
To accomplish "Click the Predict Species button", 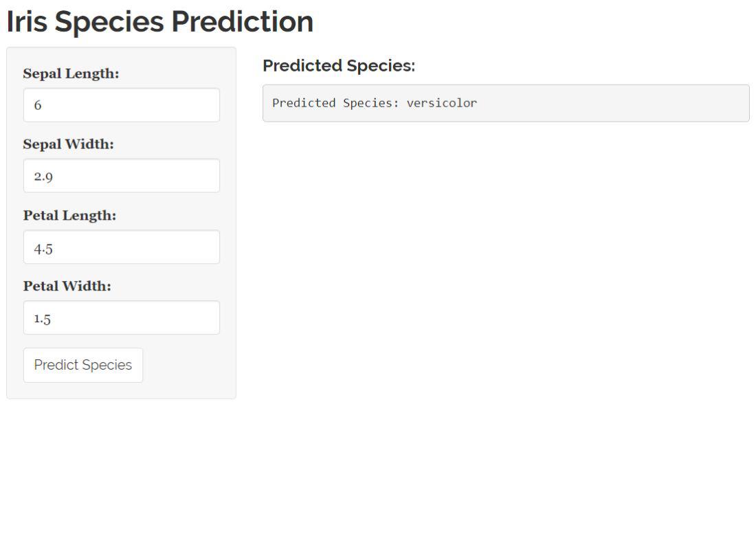I will [x=83, y=365].
